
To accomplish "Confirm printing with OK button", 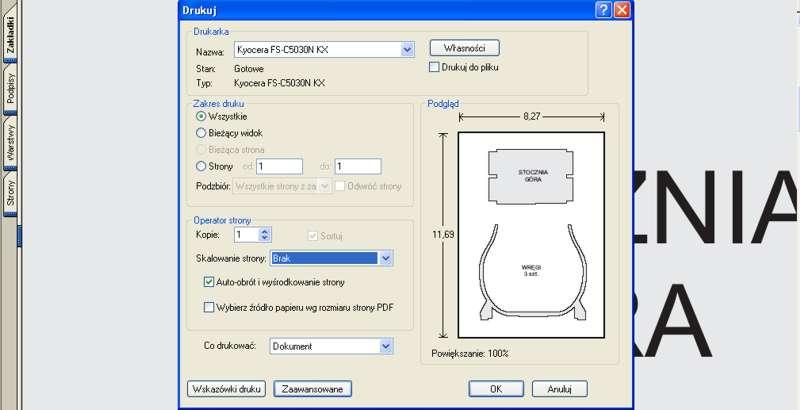I will pyautogui.click(x=496, y=389).
